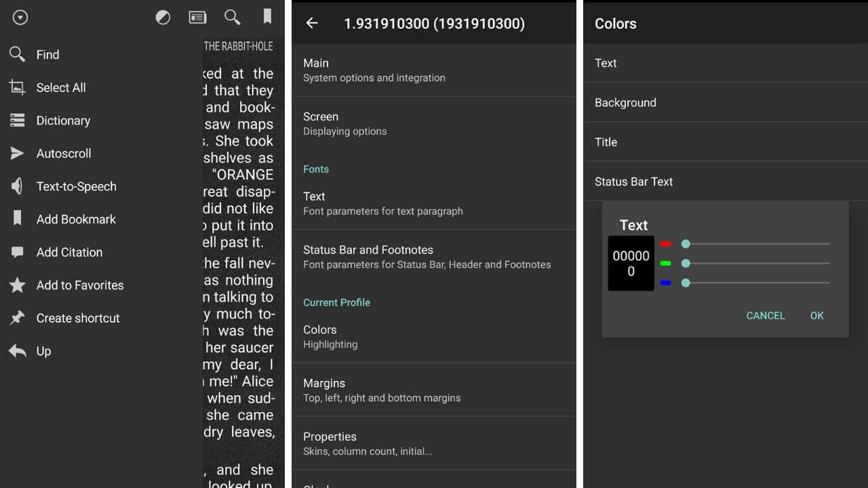Click the Autoscroll arrow icon

17,153
